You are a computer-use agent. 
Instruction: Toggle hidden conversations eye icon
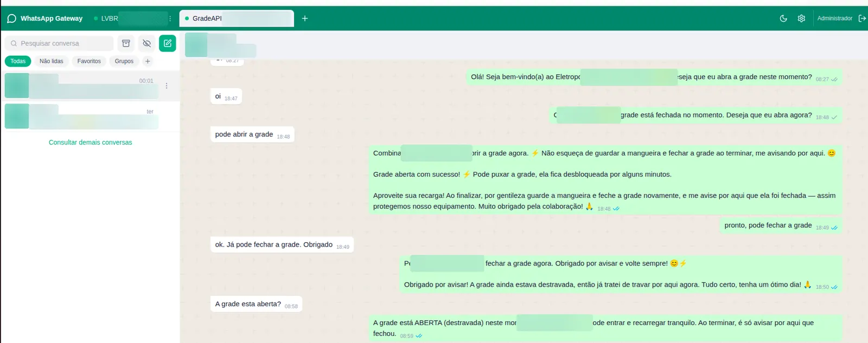coord(146,43)
